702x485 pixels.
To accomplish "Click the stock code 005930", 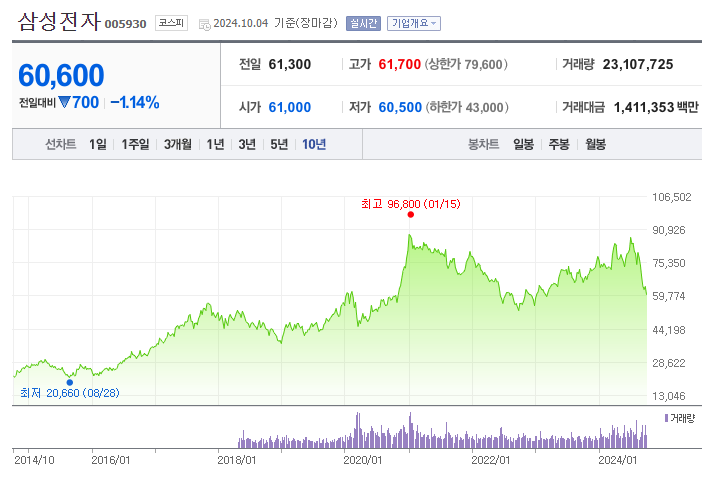I will (x=125, y=24).
